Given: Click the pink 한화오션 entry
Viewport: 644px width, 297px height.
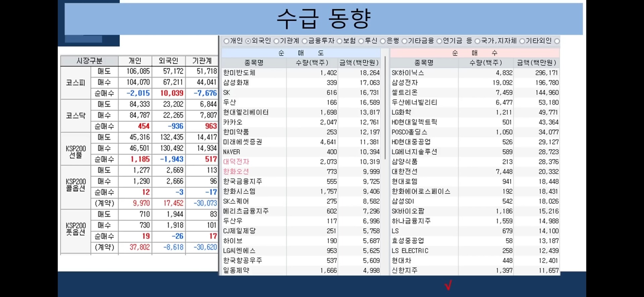Looking at the screenshot, I should click(236, 172).
